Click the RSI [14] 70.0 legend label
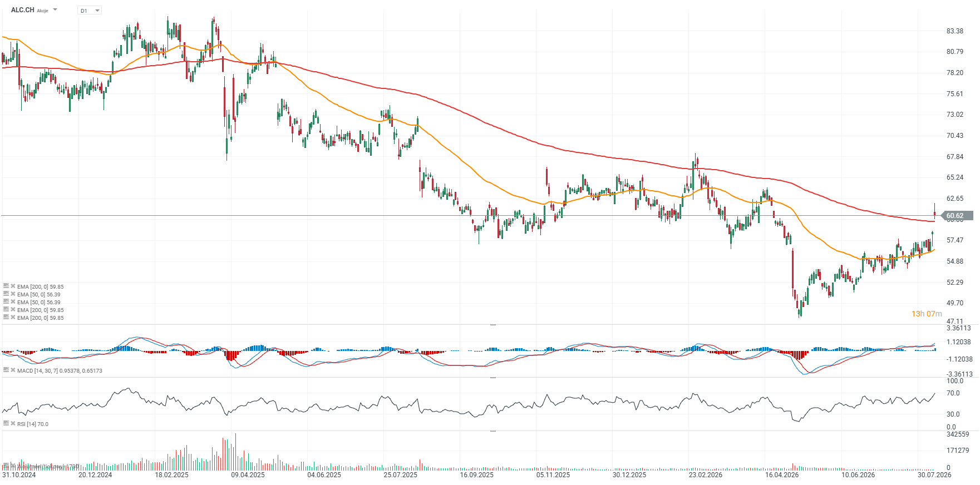Screen dimensions: 980x485 [33, 424]
